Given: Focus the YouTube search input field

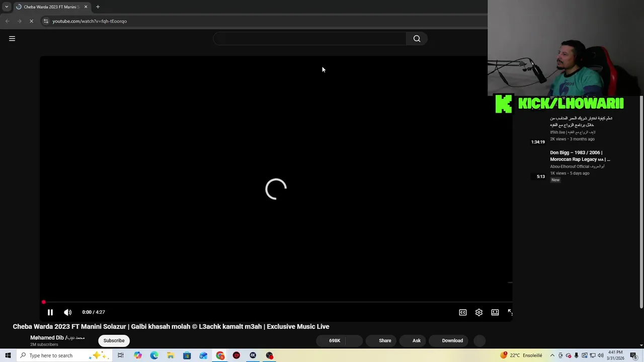Looking at the screenshot, I should pos(310,39).
